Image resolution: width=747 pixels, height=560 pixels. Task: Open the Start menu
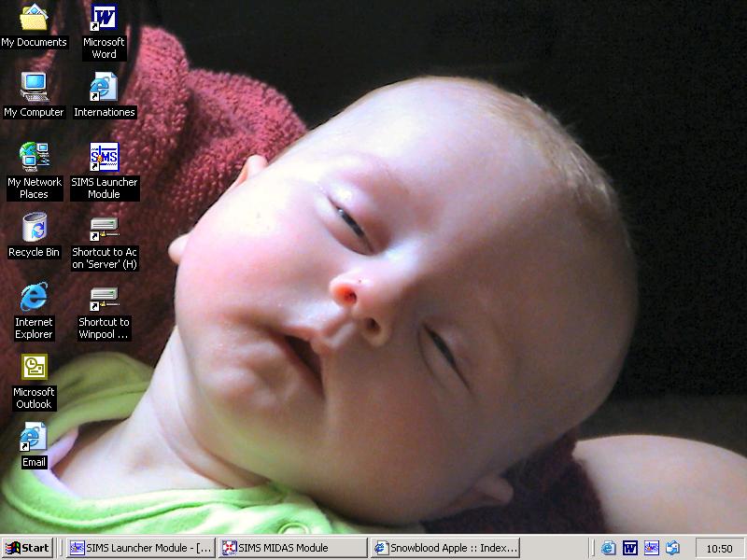coord(27,548)
